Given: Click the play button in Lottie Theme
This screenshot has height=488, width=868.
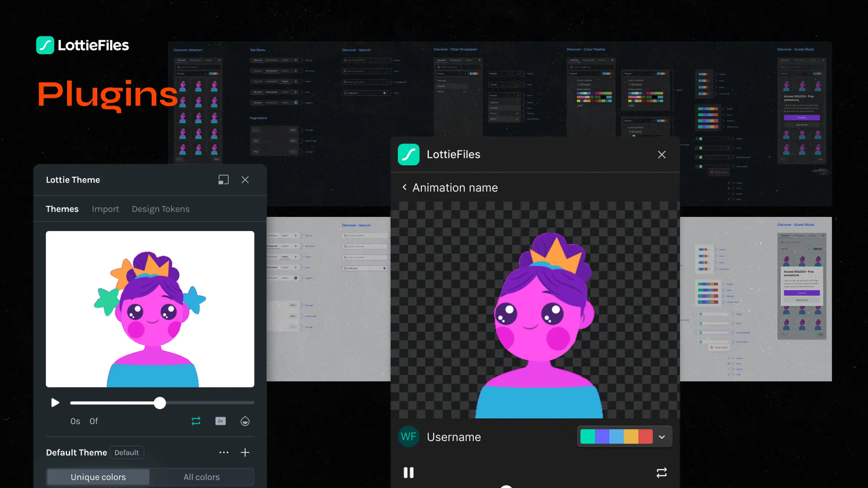Looking at the screenshot, I should (55, 402).
